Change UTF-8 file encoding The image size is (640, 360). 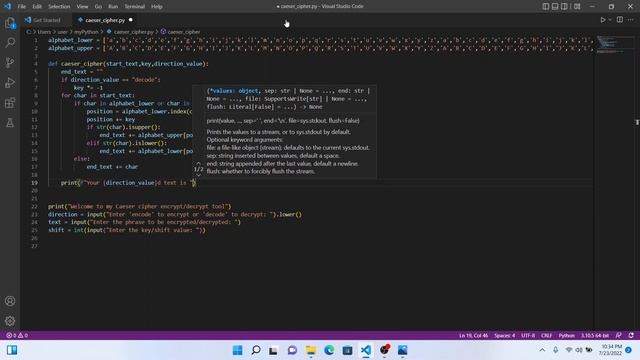(528, 335)
